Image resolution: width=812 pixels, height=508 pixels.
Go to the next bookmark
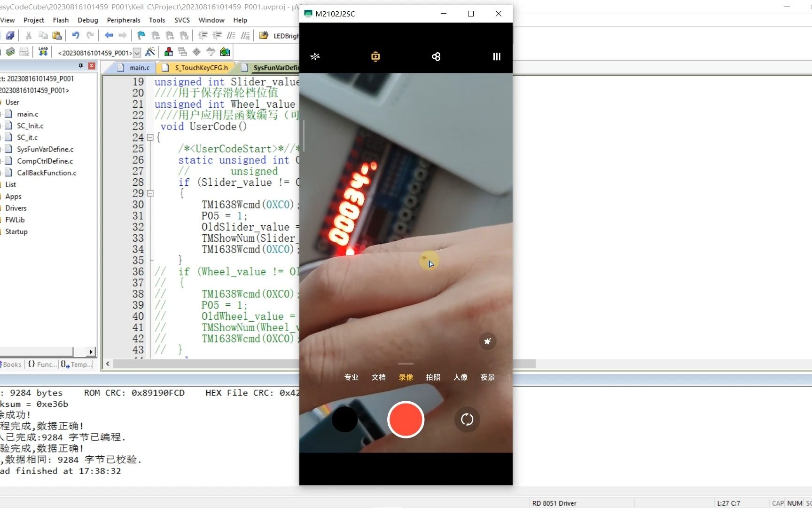pos(170,35)
